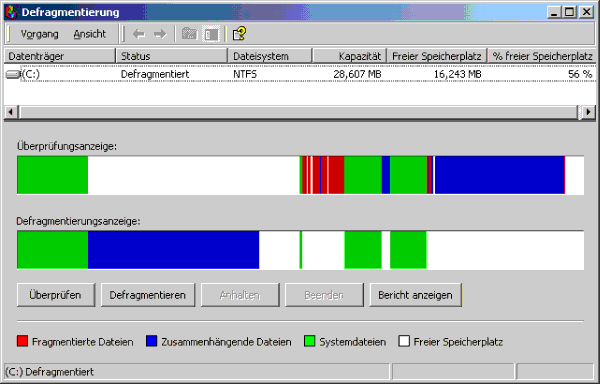
Task: Click the right scroll arrow of the list
Action: [x=589, y=112]
